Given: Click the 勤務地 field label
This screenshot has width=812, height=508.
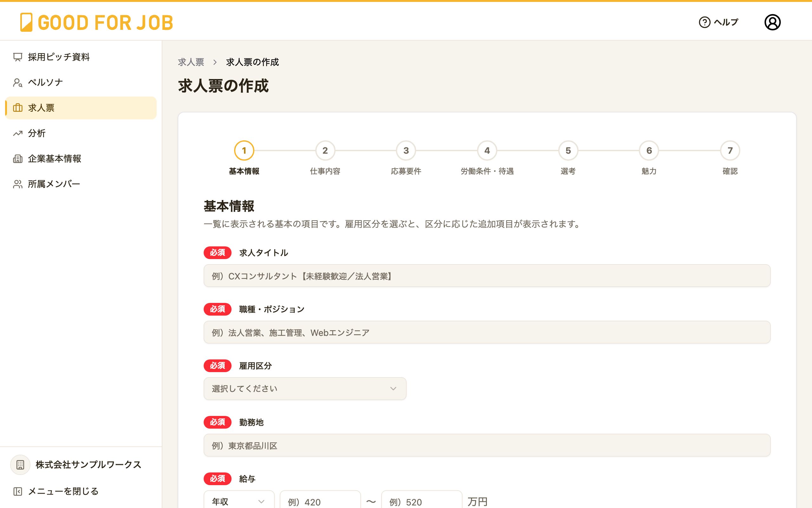Looking at the screenshot, I should point(251,422).
